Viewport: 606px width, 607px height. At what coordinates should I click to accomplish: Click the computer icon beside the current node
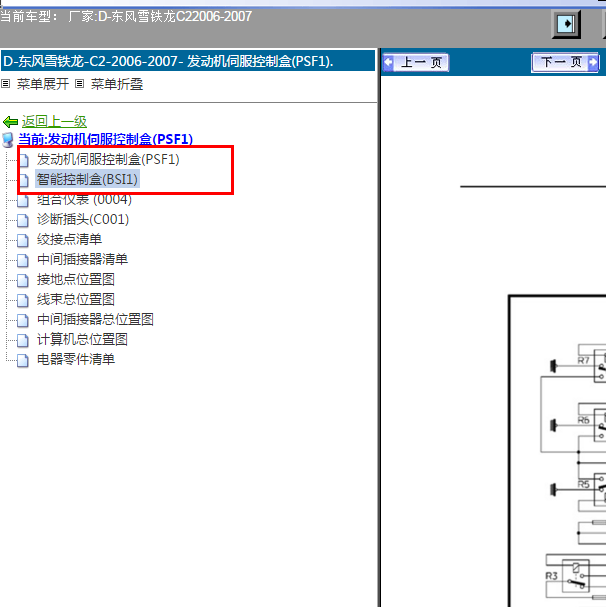(x=8, y=140)
